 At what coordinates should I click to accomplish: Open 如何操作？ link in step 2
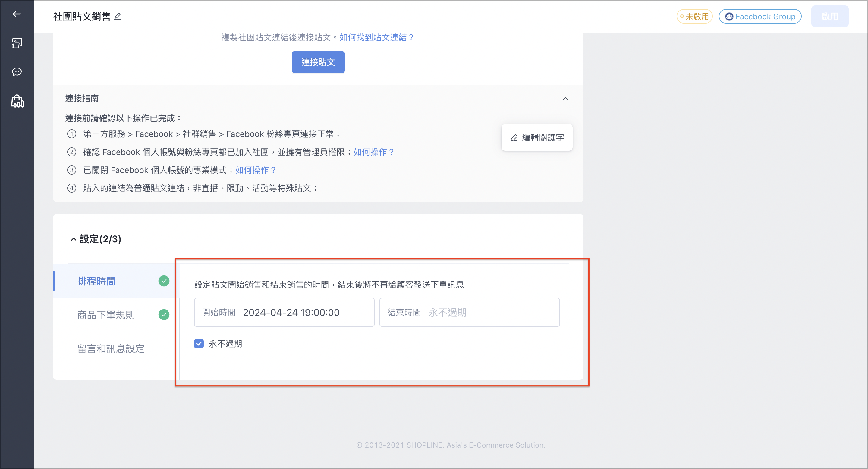point(374,152)
